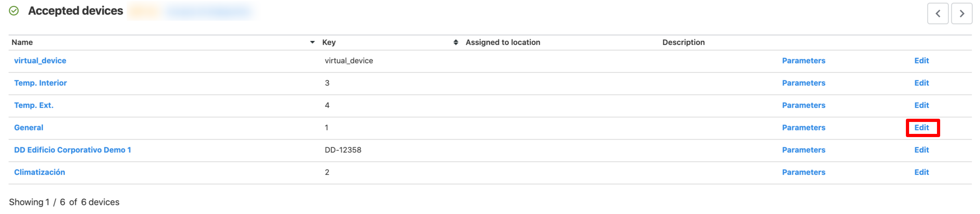
Task: Open the Climatización device link
Action: [x=39, y=172]
